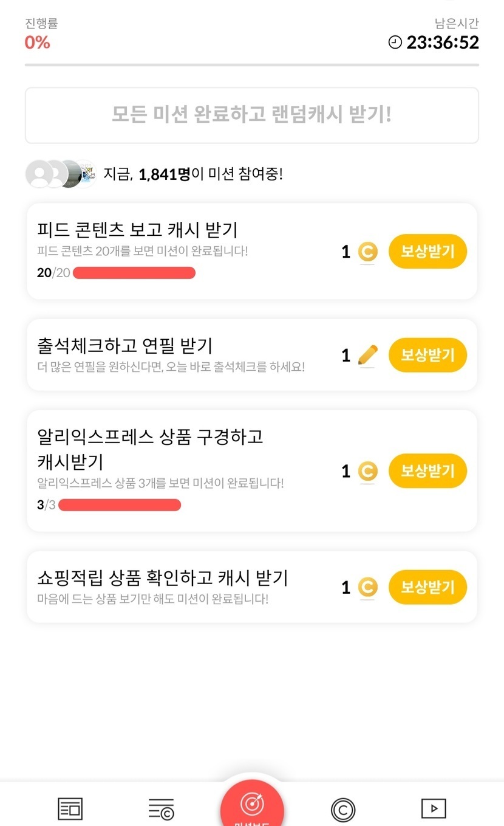Open the news feed tab icon

70,809
